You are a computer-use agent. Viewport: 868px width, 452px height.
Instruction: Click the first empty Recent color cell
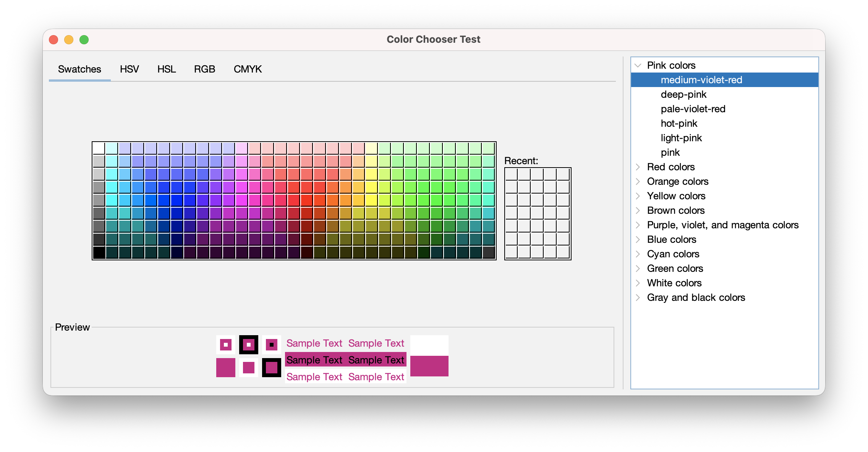click(x=511, y=174)
